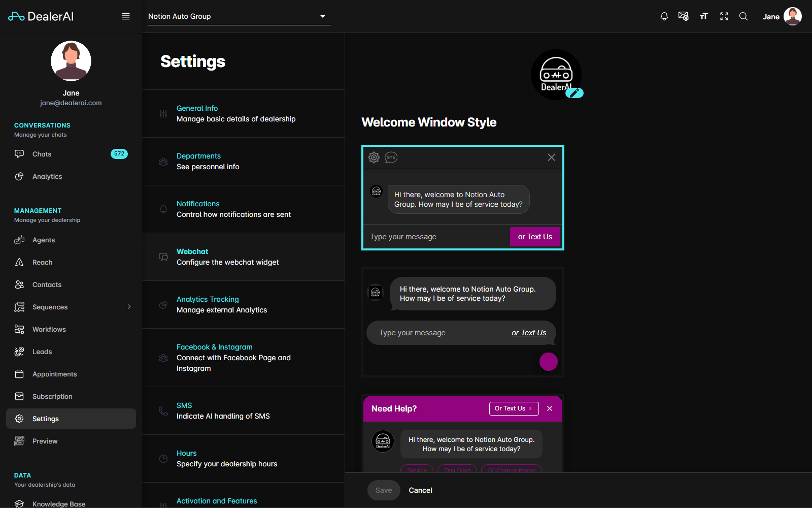Open Analytics Tracking settings
Image resolution: width=812 pixels, height=508 pixels.
coord(244,305)
